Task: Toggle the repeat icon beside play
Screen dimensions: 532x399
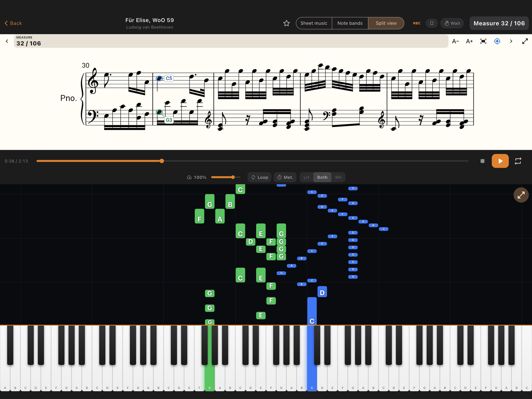Action: [x=518, y=161]
